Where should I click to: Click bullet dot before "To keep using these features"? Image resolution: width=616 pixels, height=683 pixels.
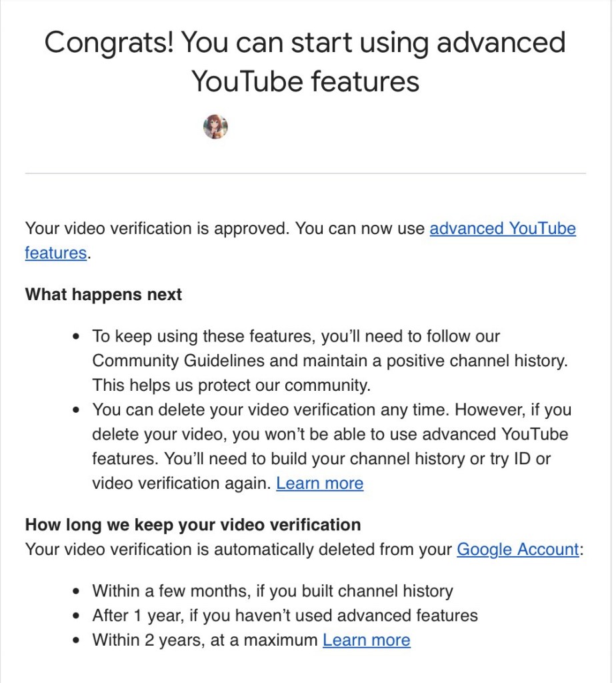(x=78, y=337)
